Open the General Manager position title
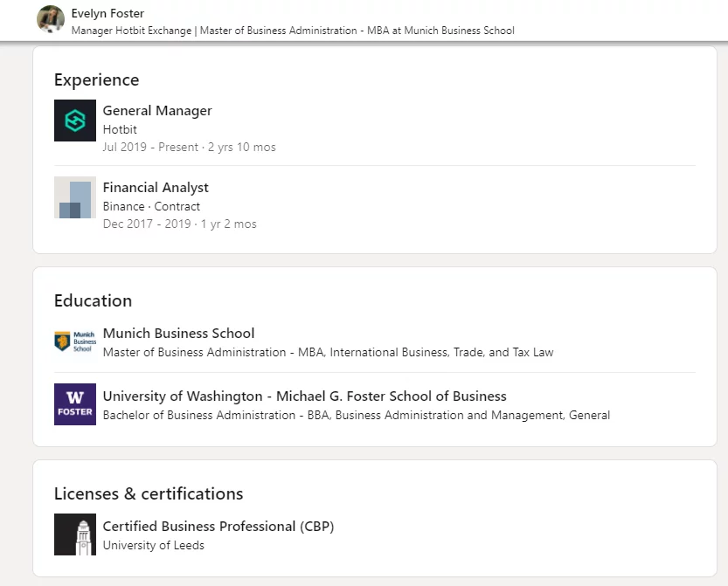728x586 pixels. (x=157, y=111)
